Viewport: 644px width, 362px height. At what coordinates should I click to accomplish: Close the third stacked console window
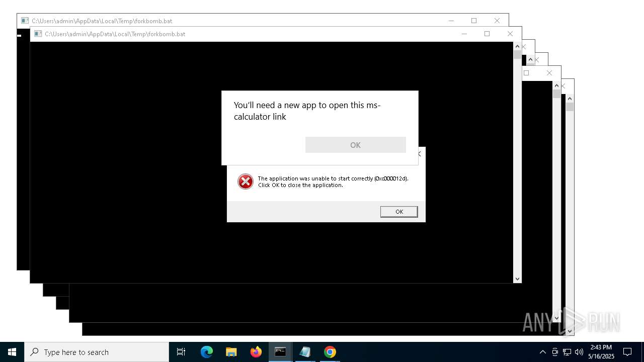tap(524, 47)
